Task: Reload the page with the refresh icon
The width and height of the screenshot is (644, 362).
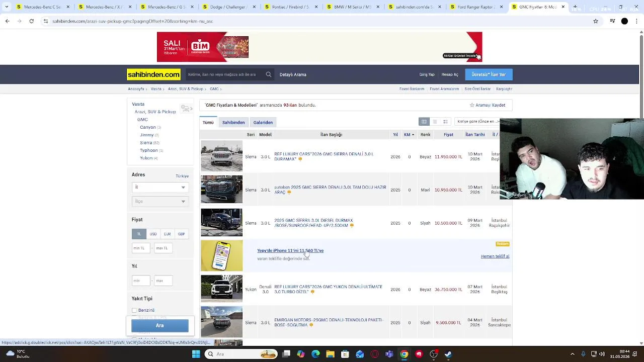Action: [x=31, y=21]
